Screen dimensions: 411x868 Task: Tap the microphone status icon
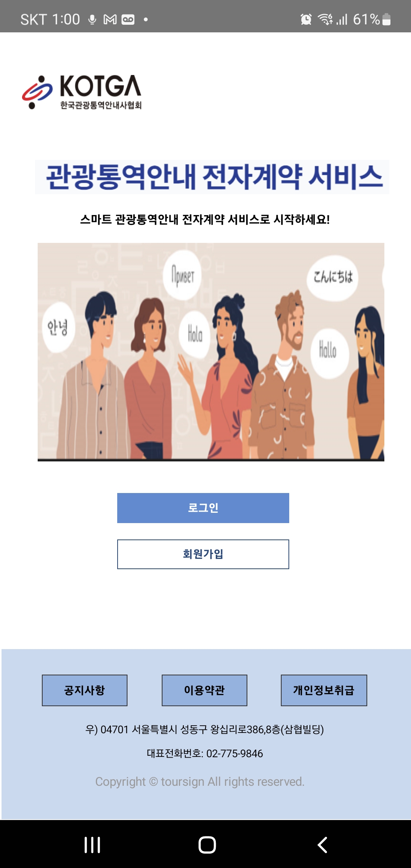coord(92,19)
